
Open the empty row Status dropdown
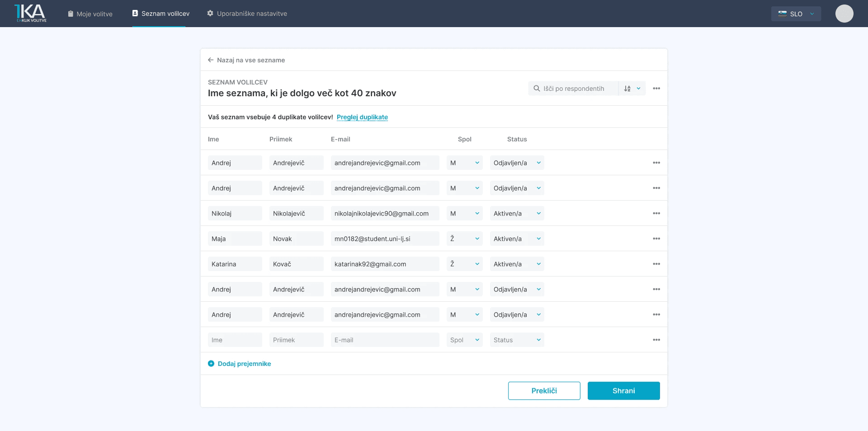point(517,340)
